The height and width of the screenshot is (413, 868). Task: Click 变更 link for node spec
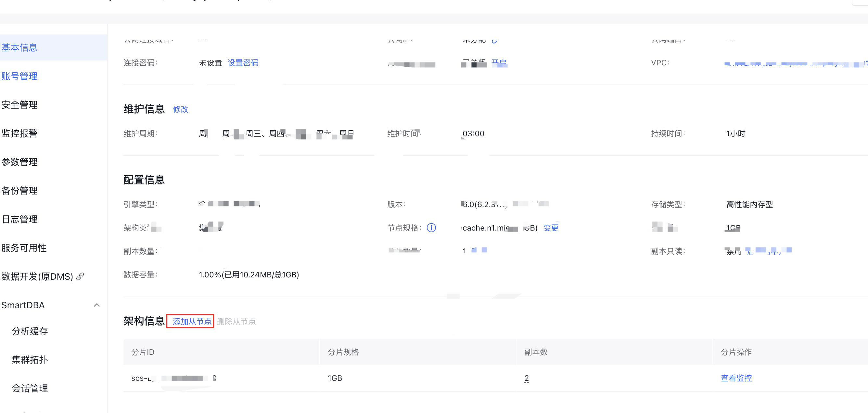551,228
